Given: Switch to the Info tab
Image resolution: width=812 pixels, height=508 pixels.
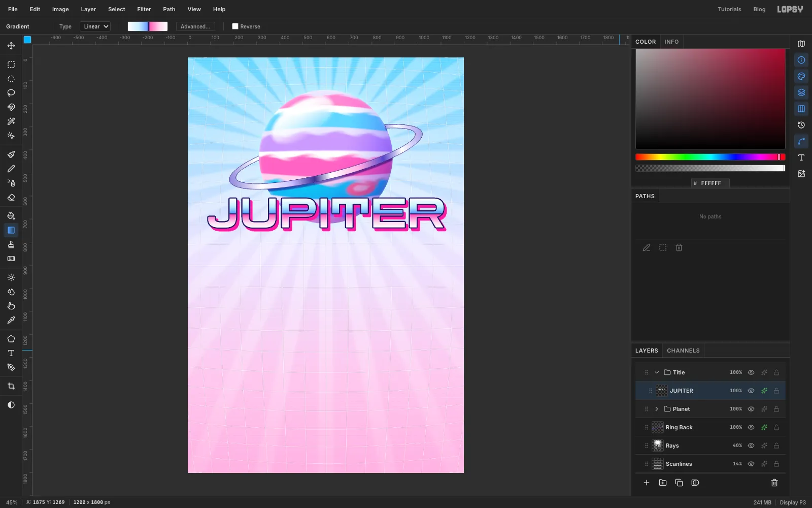Looking at the screenshot, I should pyautogui.click(x=671, y=42).
